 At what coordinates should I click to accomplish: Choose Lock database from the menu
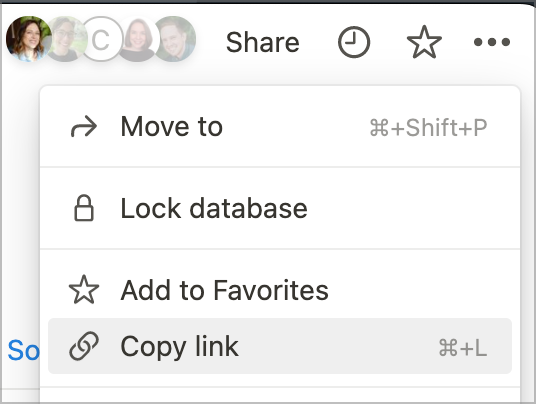click(x=280, y=208)
